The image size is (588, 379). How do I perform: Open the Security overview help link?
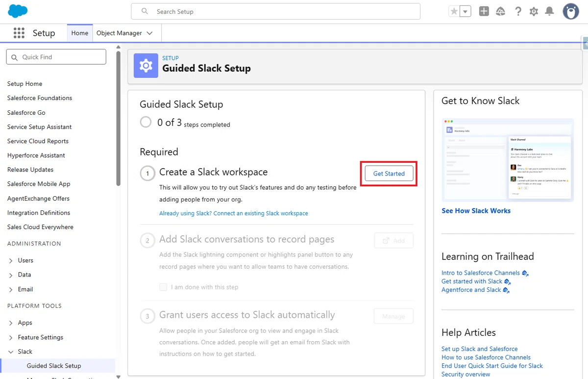tap(465, 374)
